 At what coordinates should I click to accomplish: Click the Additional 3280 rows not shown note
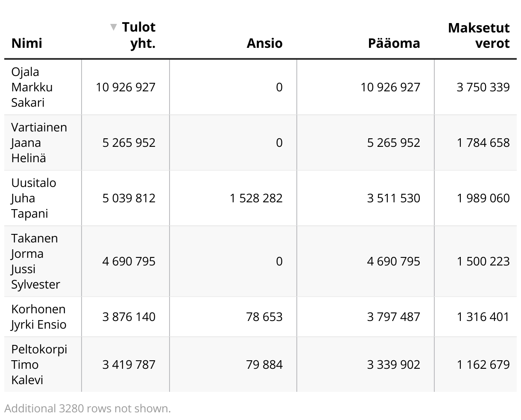coord(88,408)
